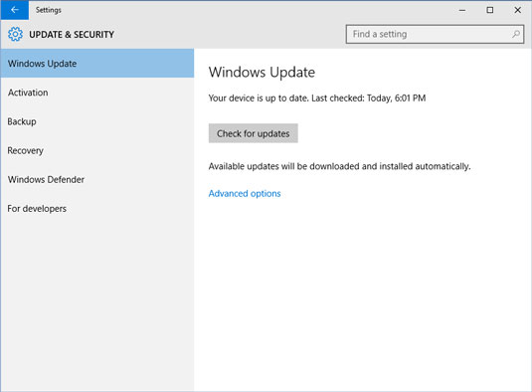Switch to the Backup section

tap(97, 121)
